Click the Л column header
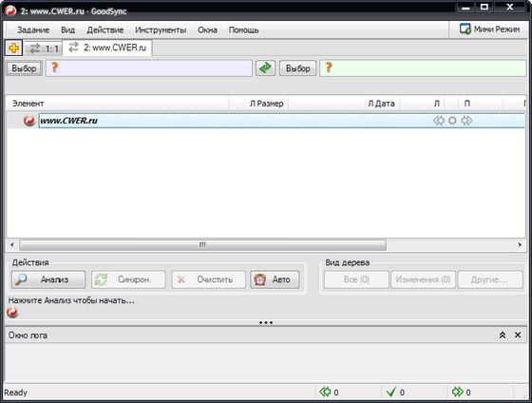Screen dimensions: 532x403 423,104
